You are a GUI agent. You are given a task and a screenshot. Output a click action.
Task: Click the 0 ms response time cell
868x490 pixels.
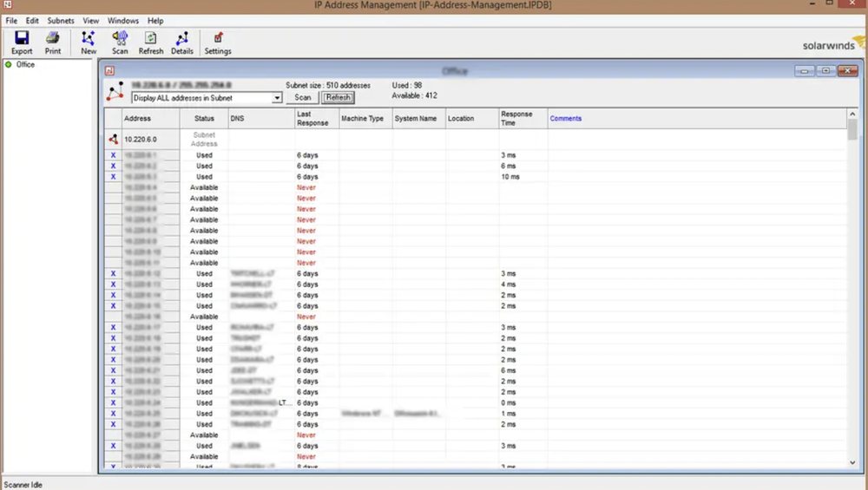coord(523,402)
